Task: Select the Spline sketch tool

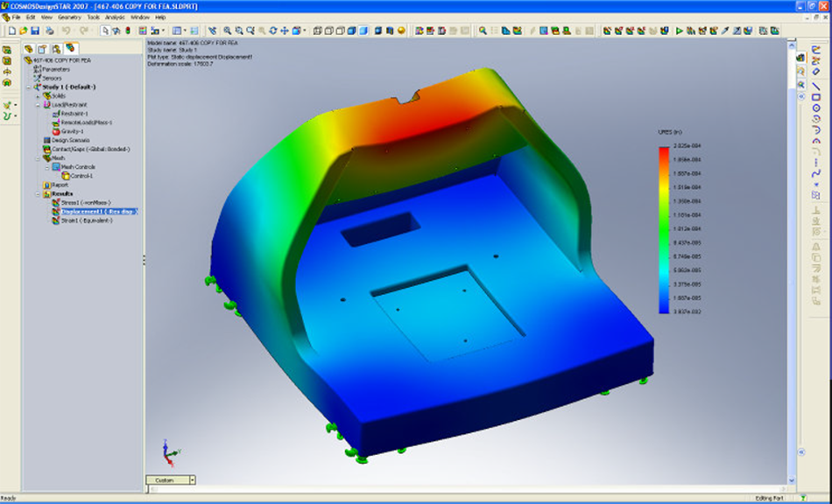Action: (x=815, y=171)
